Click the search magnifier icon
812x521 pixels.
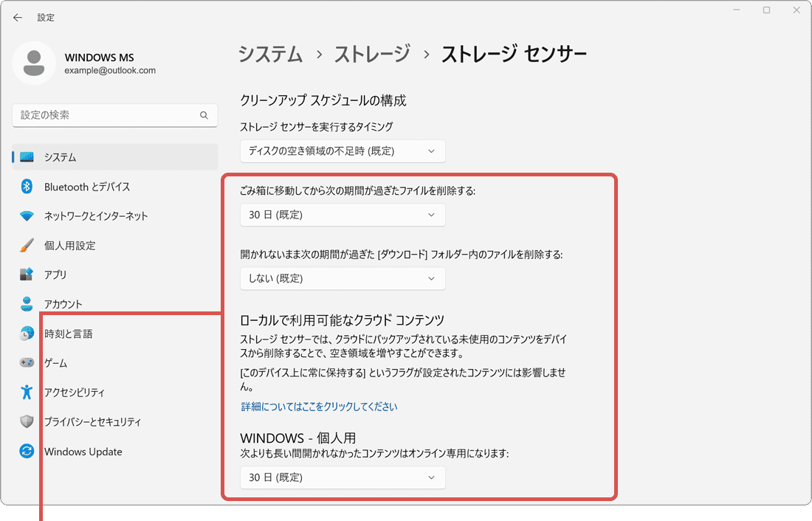204,116
